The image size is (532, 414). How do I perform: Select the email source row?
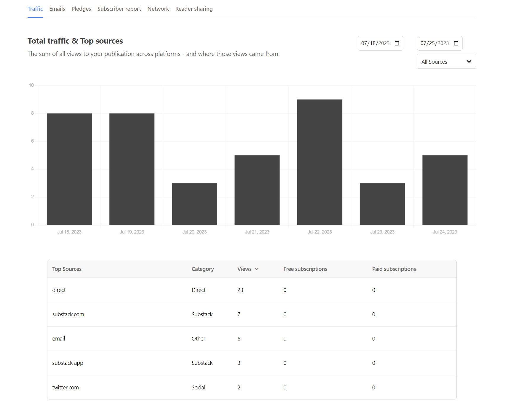tap(252, 338)
